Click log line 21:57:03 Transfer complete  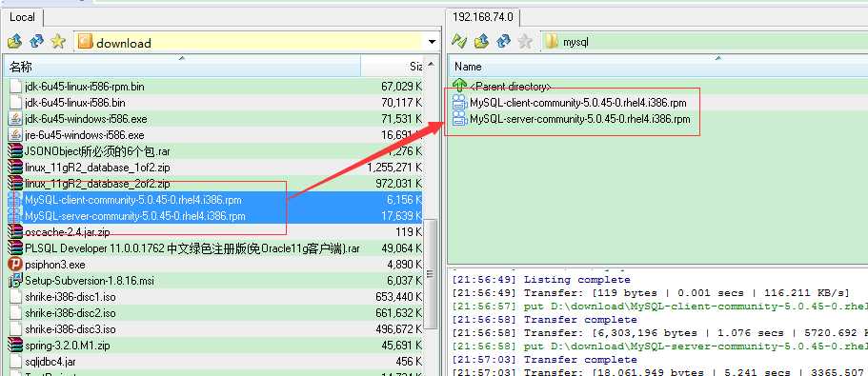[x=544, y=360]
